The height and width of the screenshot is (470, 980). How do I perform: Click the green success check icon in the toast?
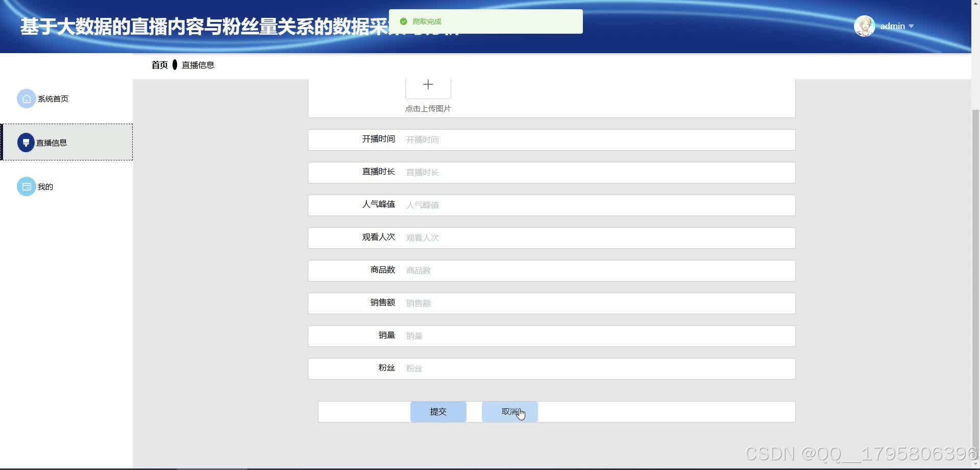pyautogui.click(x=404, y=21)
